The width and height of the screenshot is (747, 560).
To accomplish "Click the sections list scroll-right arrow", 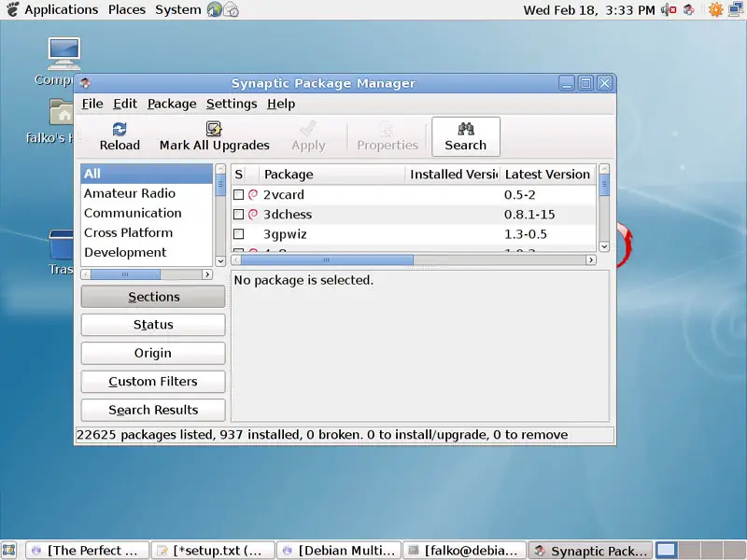I will click(x=206, y=274).
